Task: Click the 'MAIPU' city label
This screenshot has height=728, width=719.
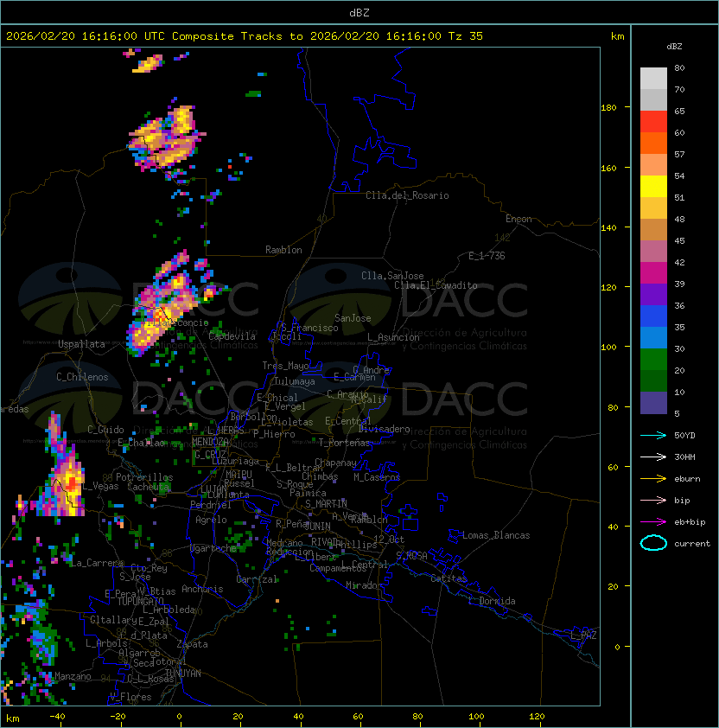Action: pyautogui.click(x=239, y=475)
